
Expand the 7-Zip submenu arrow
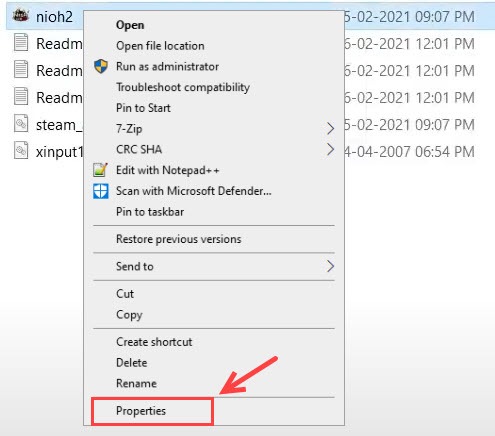click(330, 128)
